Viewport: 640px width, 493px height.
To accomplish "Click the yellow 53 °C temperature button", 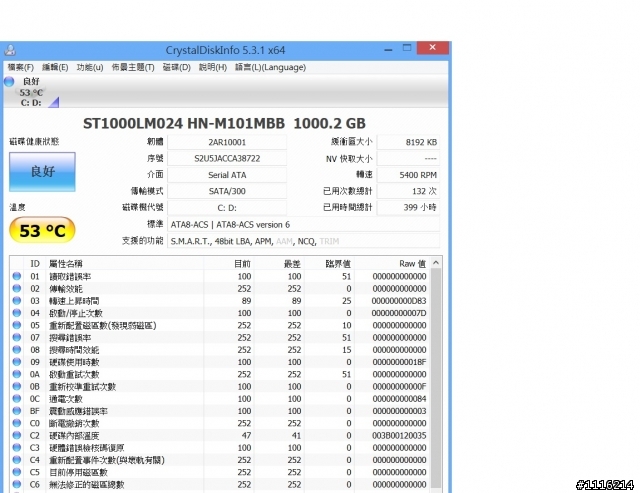I will click(42, 231).
